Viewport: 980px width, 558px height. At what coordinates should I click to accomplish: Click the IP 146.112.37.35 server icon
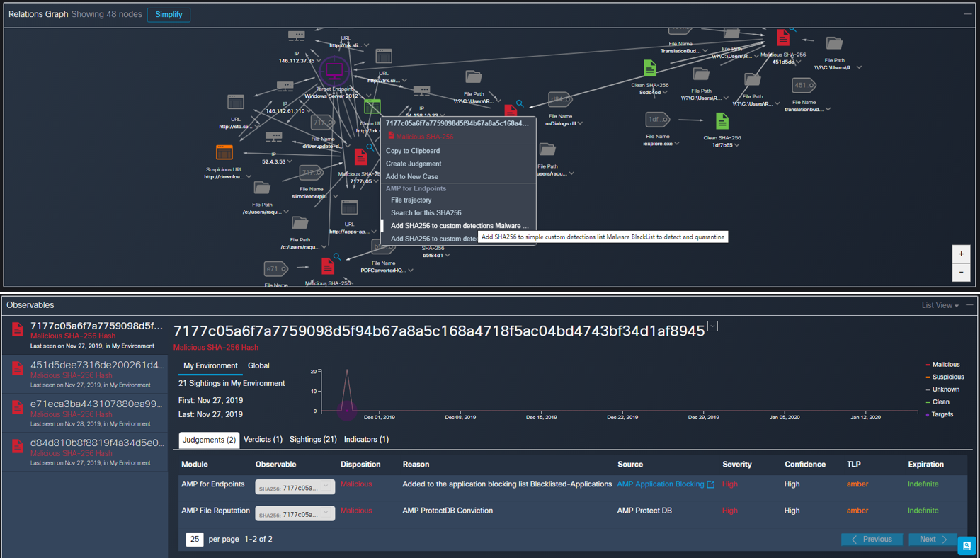[x=297, y=36]
